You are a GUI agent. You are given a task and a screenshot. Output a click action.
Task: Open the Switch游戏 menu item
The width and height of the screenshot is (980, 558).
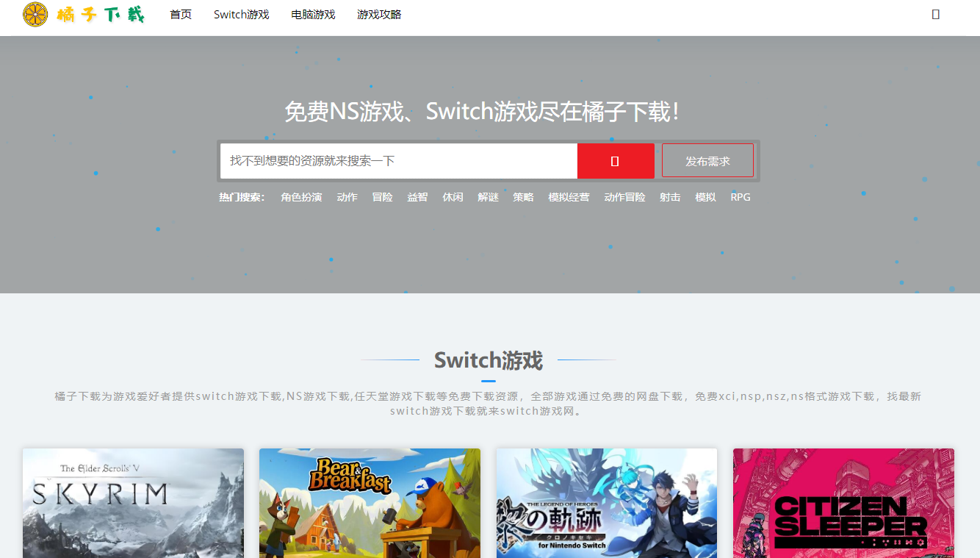tap(242, 14)
